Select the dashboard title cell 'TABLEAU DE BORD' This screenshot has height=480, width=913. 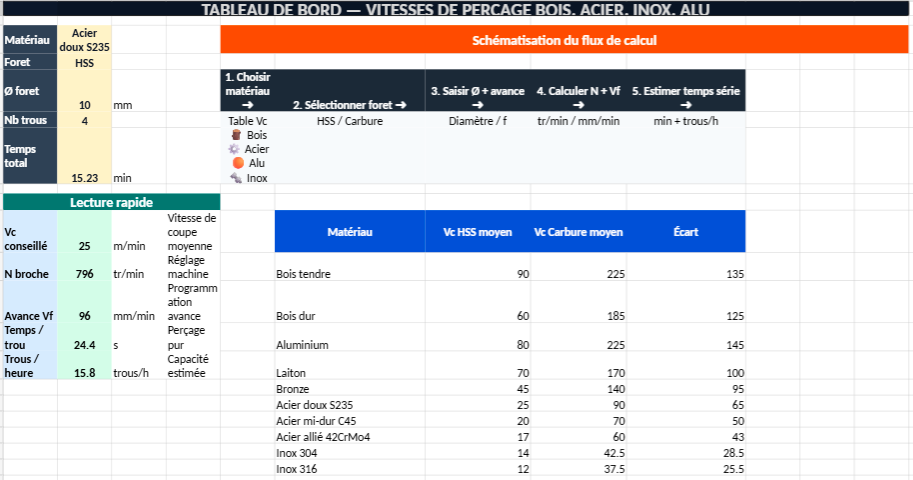(455, 9)
